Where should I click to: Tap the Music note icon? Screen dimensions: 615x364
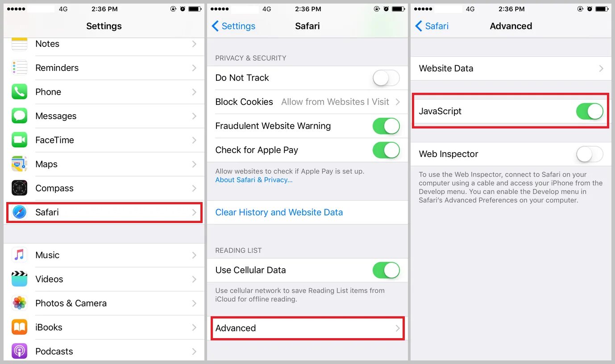[x=20, y=255]
